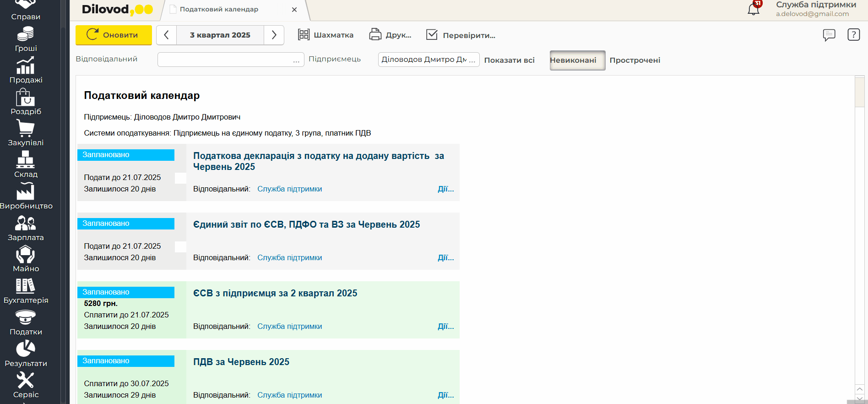This screenshot has height=404, width=868.
Task: Go to the Закупівлі section
Action: click(x=26, y=133)
